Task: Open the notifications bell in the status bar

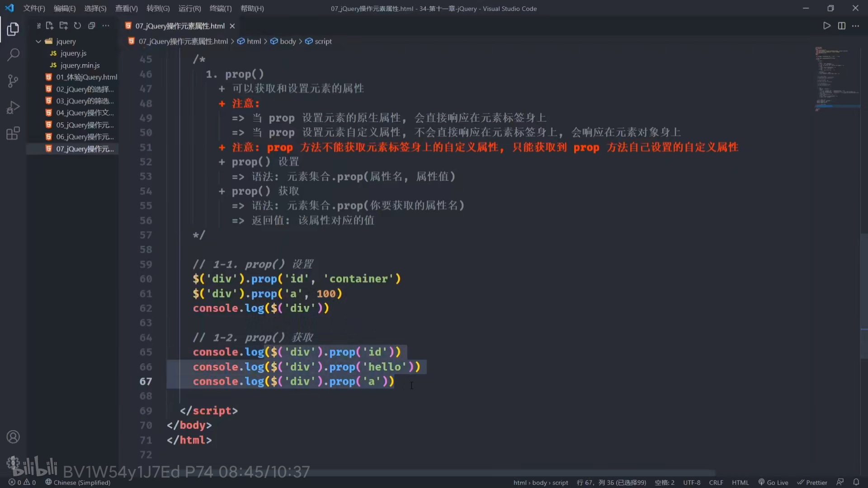Action: tap(856, 482)
